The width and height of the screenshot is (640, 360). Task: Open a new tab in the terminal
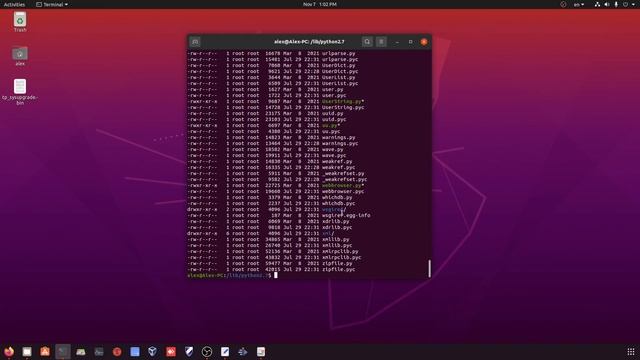click(195, 42)
